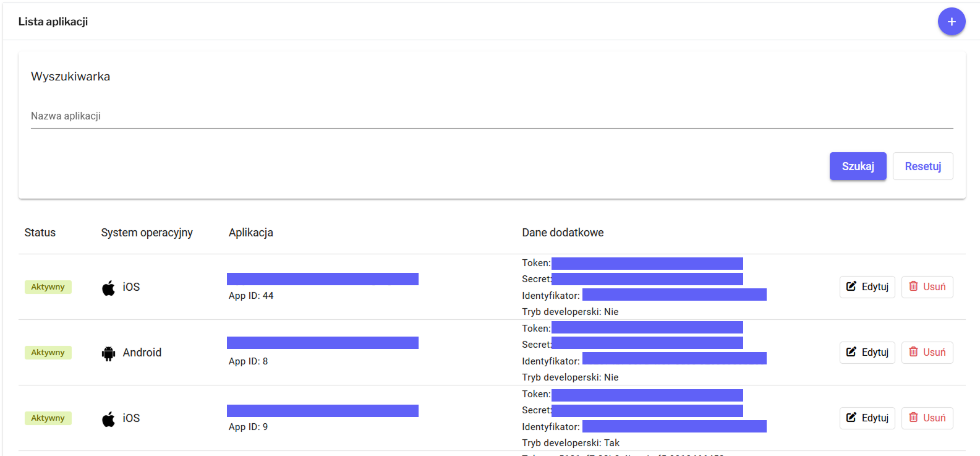The width and height of the screenshot is (980, 456).
Task: Click the trash icon for App ID 44
Action: tap(913, 286)
